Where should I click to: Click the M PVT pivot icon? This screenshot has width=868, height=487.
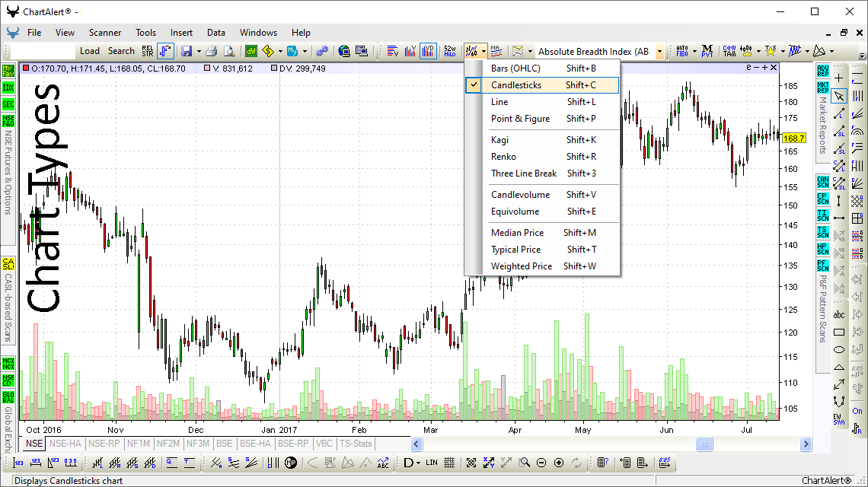click(707, 51)
